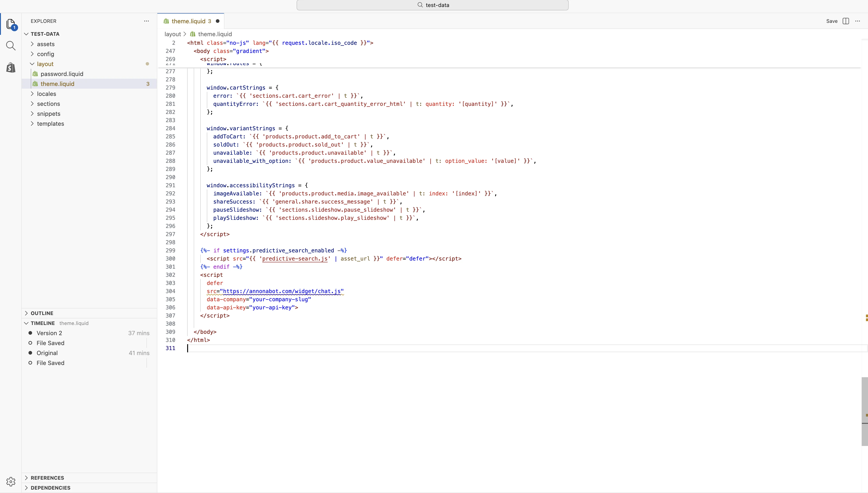This screenshot has width=868, height=493.
Task: Click the closing </body> tag
Action: [205, 332]
